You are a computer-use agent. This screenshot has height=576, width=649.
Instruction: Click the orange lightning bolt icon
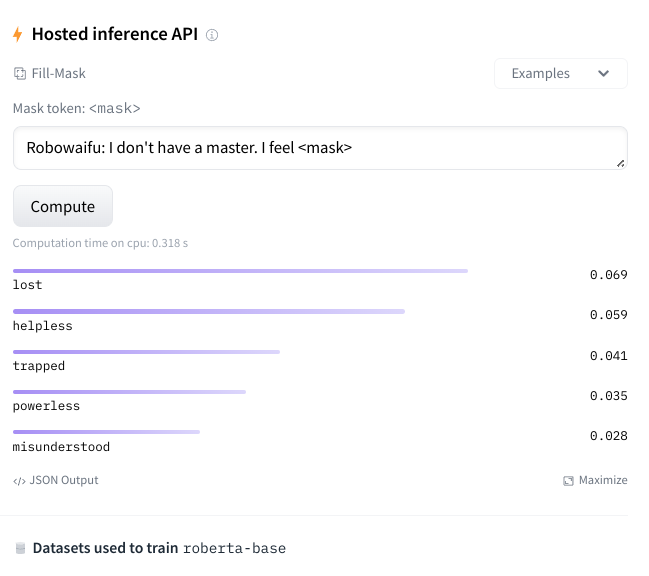(x=17, y=34)
